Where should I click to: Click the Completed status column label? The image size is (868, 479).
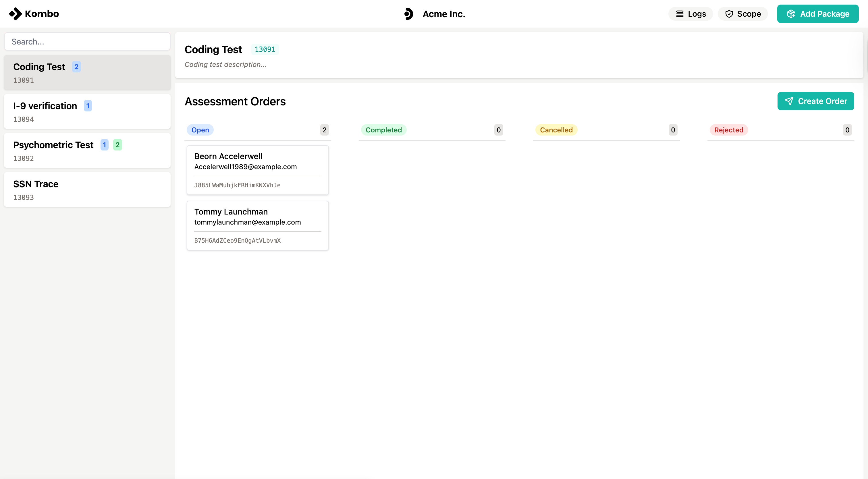(x=383, y=130)
